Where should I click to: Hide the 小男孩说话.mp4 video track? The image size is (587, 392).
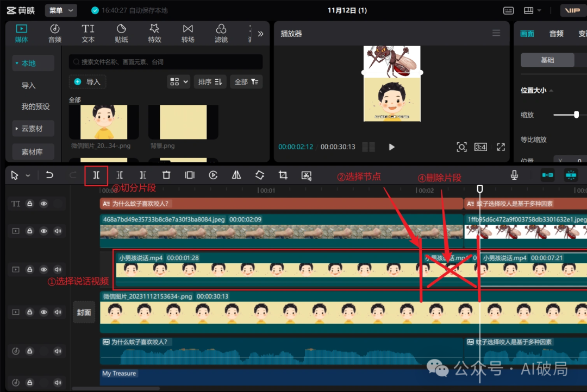click(44, 270)
